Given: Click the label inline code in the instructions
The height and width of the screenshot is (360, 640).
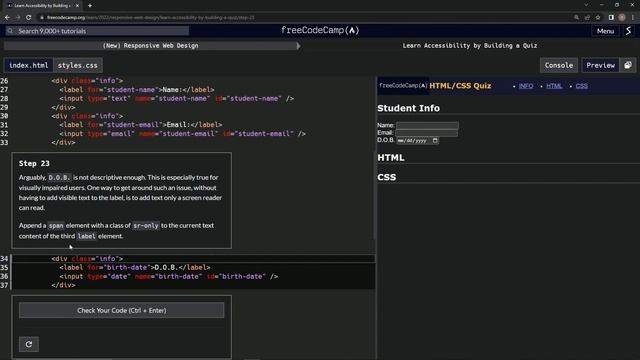Looking at the screenshot, I should (x=86, y=236).
